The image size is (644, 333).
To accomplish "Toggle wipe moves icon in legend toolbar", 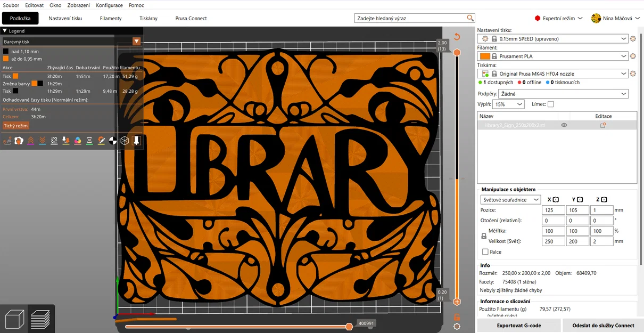I will click(19, 141).
